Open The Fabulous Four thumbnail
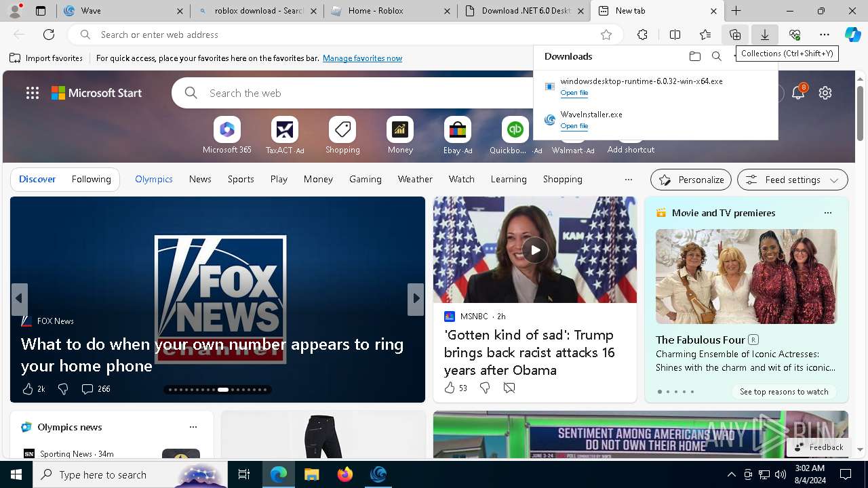This screenshot has width=868, height=488. tap(746, 277)
